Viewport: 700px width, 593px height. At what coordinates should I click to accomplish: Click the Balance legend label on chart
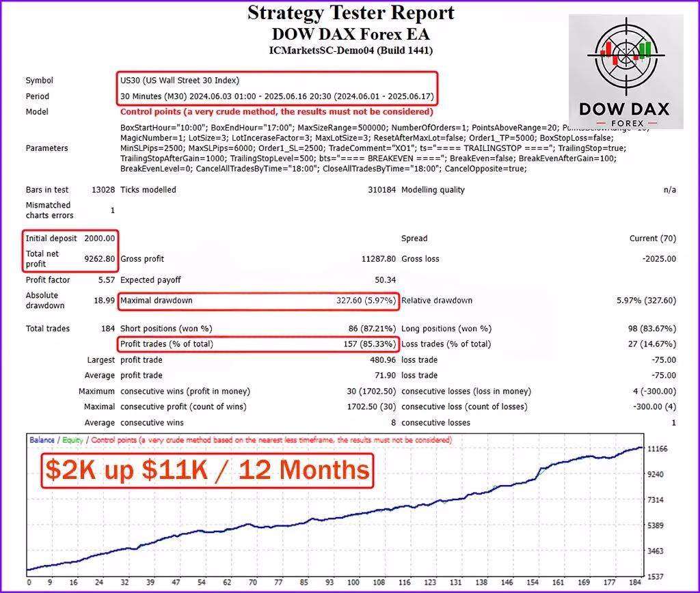tap(42, 441)
